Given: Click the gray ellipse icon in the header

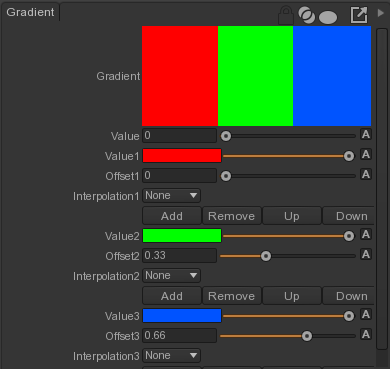Looking at the screenshot, I should click(x=328, y=17).
